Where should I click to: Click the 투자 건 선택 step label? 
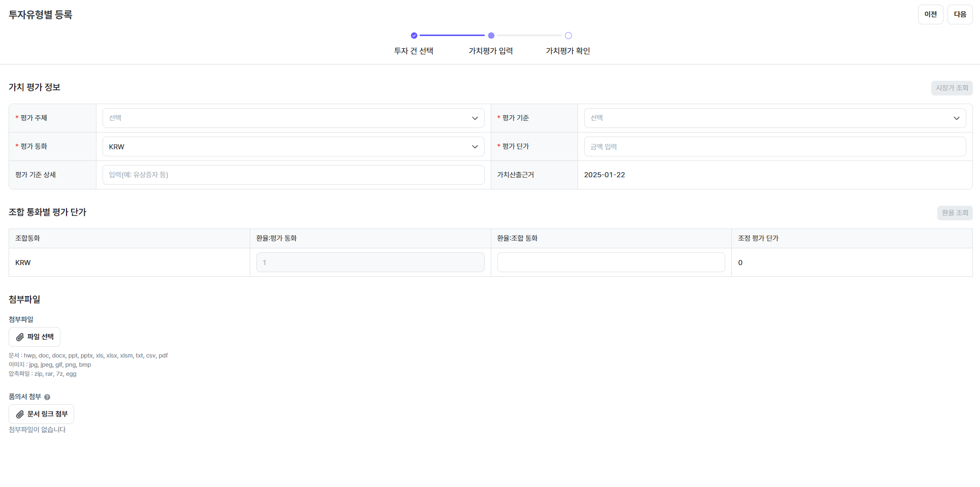tap(414, 51)
